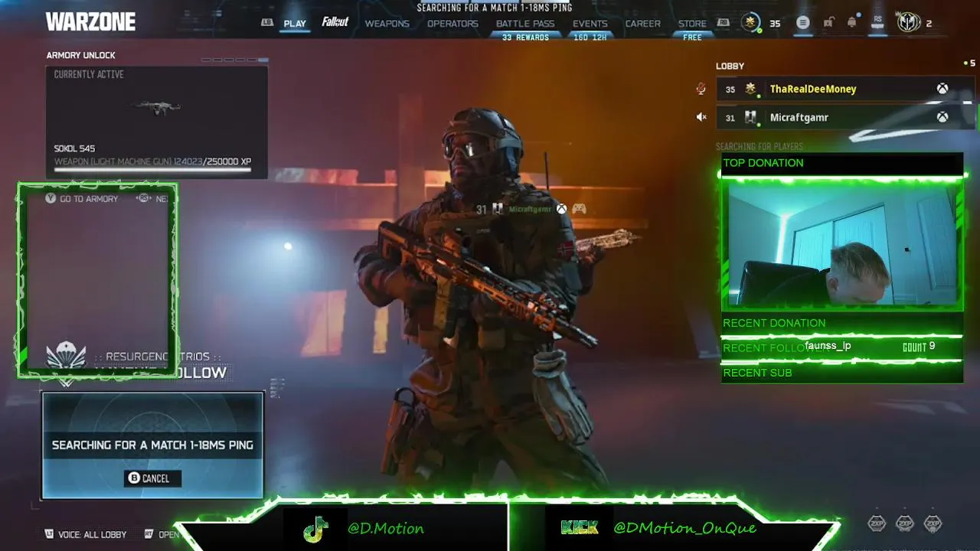
Task: Unmute Micraftgamr speaker icon
Action: [701, 117]
